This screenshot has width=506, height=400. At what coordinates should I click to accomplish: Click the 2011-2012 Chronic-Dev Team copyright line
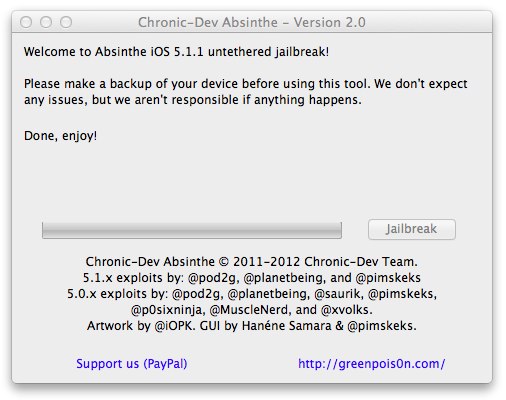point(252,262)
